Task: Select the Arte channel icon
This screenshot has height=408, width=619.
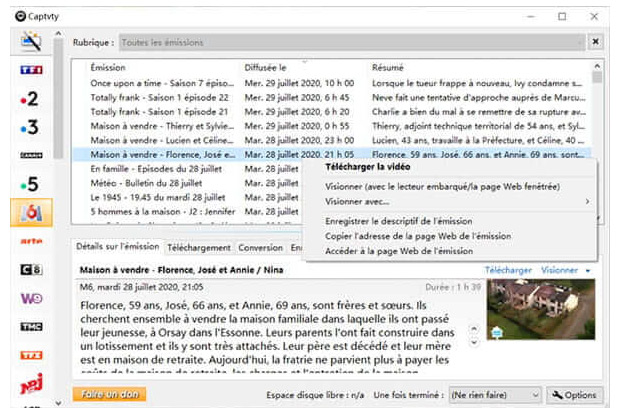Action: click(31, 241)
